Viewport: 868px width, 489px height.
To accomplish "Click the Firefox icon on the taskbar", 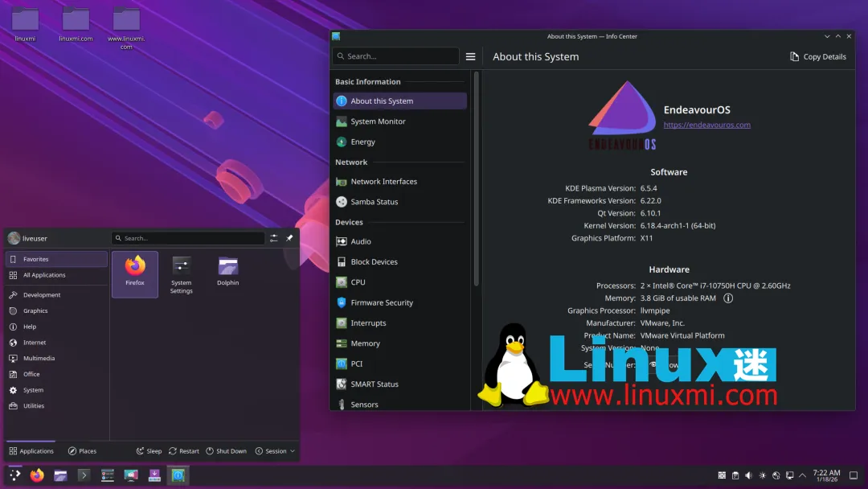I will [x=37, y=475].
